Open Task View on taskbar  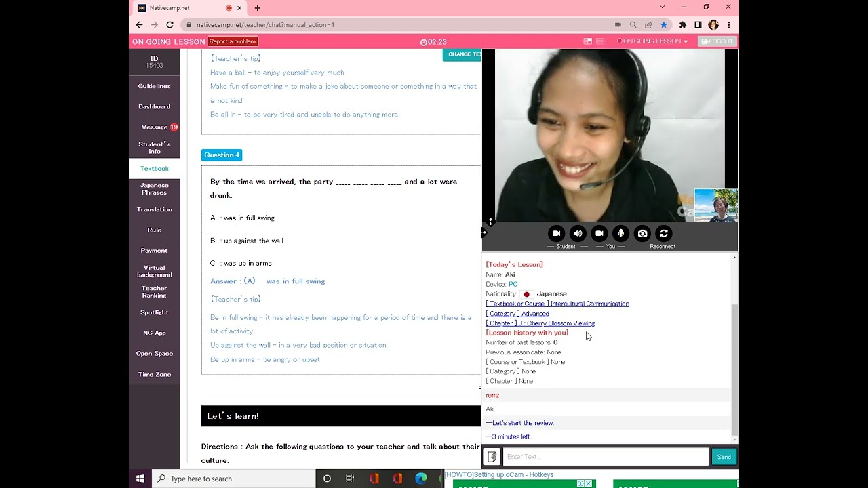(x=350, y=479)
